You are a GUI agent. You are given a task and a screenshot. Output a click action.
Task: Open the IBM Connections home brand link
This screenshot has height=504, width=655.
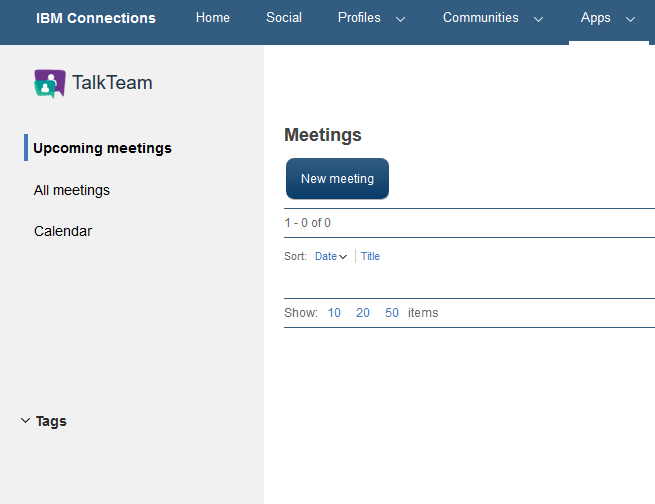pos(96,18)
